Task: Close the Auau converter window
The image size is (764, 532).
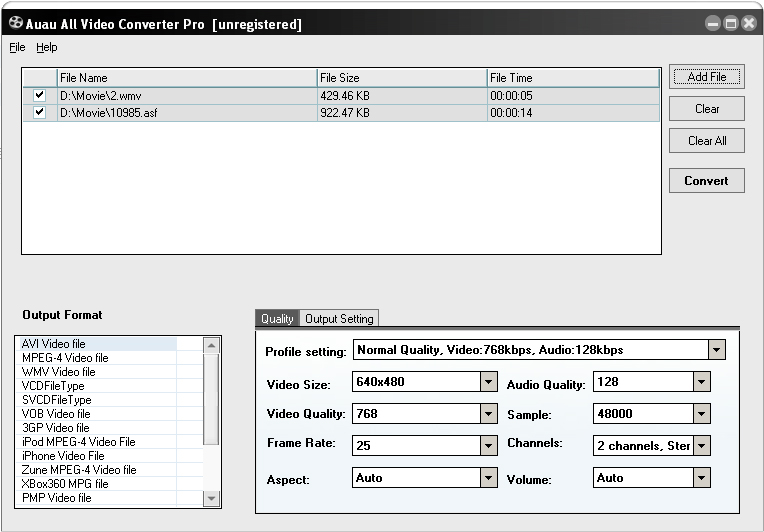Action: [749, 23]
